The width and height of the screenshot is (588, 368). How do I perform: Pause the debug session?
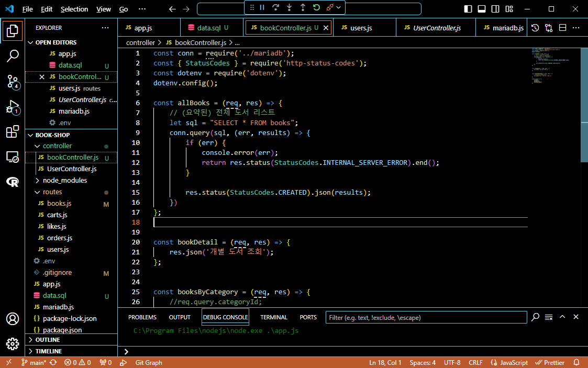tap(262, 7)
